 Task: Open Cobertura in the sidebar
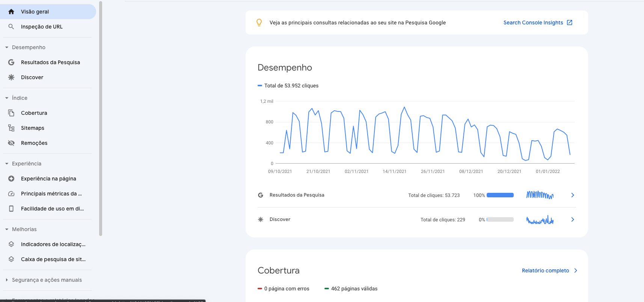tap(48, 113)
